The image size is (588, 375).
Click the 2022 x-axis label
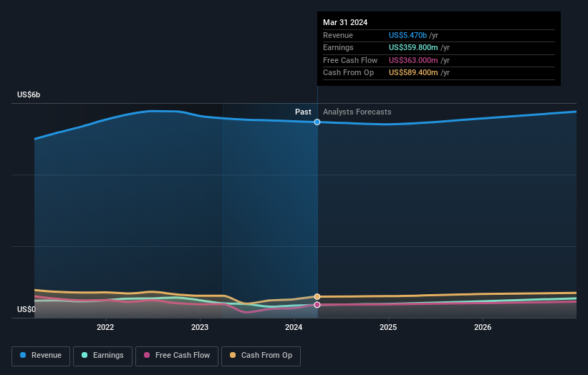click(105, 328)
